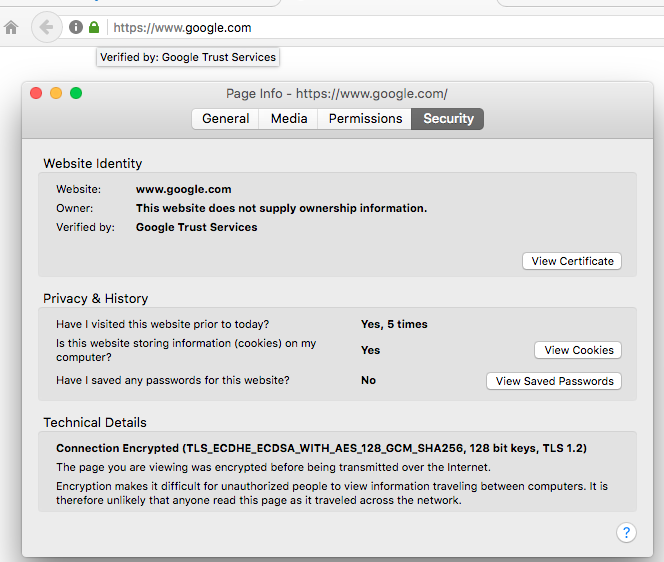Screen dimensions: 664x562
Task: Minimize Page Info window using yellow button
Action: coord(56,93)
